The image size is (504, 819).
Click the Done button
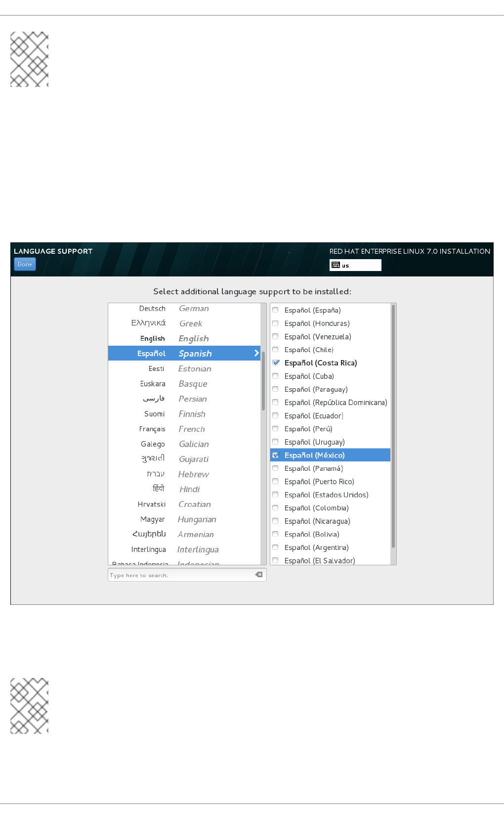click(25, 264)
